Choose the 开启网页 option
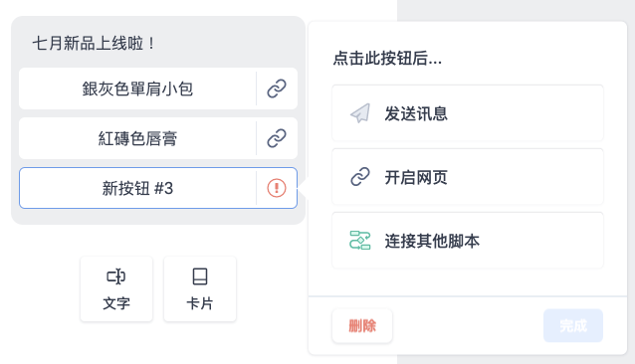Screen dimensions: 635x364 (x=468, y=177)
